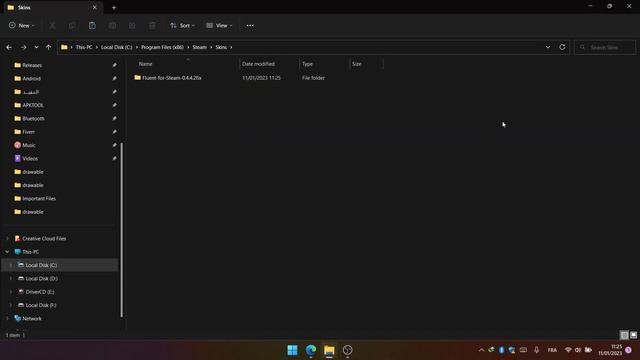Sort by the Name column header
Viewport: 640px width, 360px height.
[145, 64]
